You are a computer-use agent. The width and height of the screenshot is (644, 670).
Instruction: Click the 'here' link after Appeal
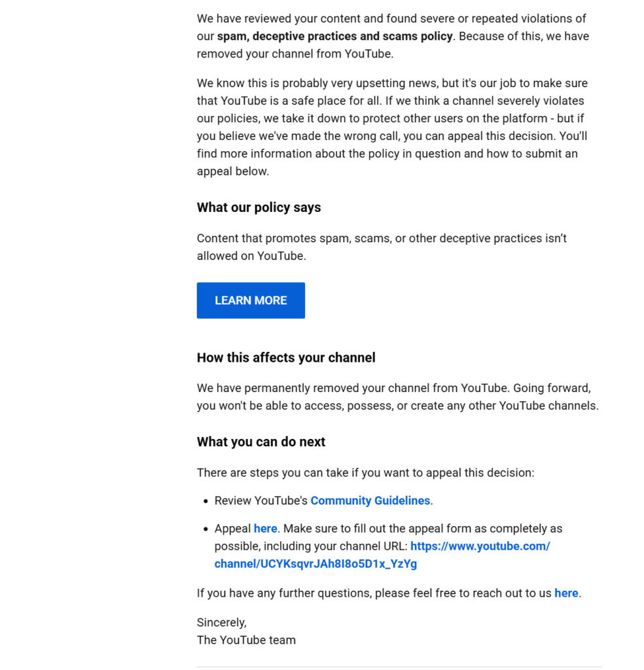[x=265, y=528]
